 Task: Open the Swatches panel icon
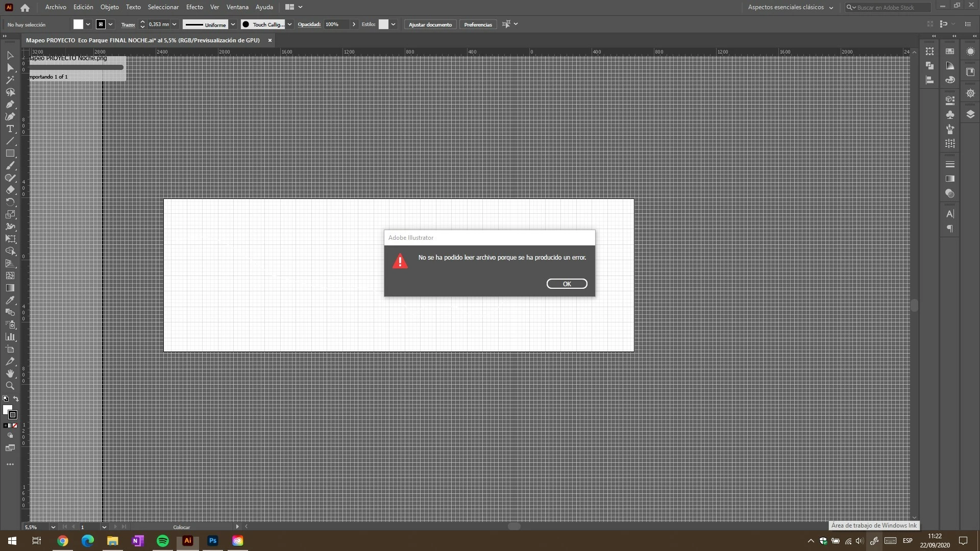[950, 52]
